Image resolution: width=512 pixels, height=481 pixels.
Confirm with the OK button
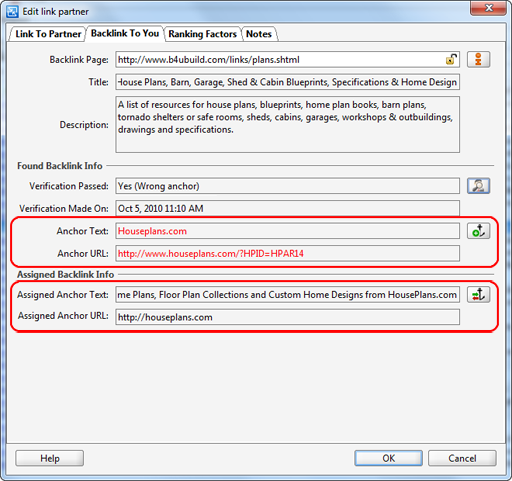point(389,458)
